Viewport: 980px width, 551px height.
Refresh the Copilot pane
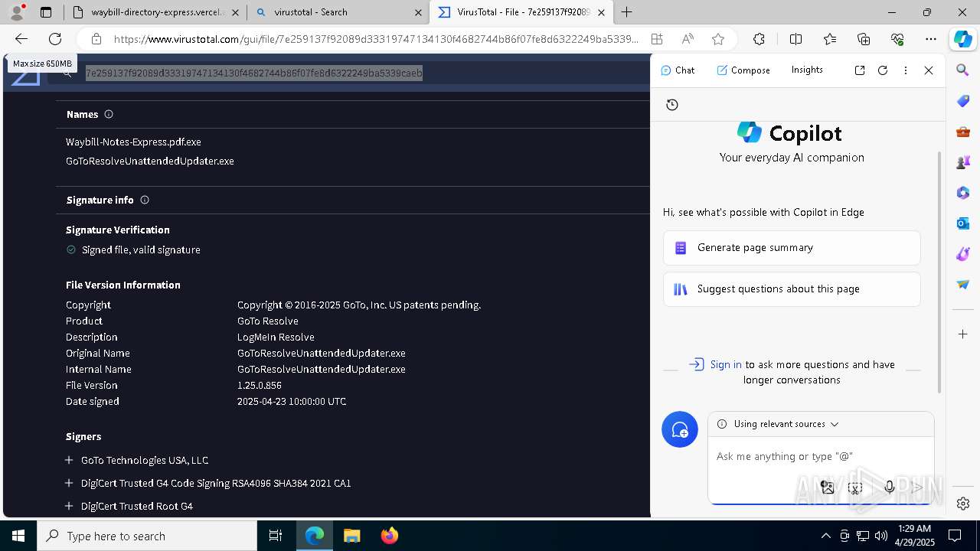tap(883, 70)
